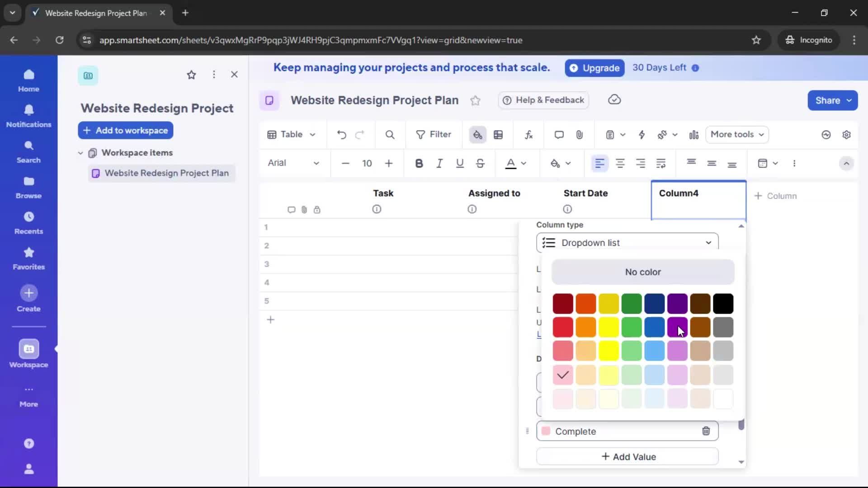The height and width of the screenshot is (488, 868).
Task: Select the Conditional Formatting paint icon
Action: pyautogui.click(x=478, y=134)
